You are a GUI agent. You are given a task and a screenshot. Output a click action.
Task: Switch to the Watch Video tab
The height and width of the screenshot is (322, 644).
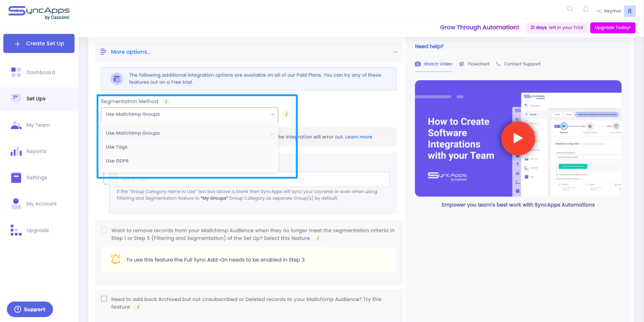[x=434, y=64]
